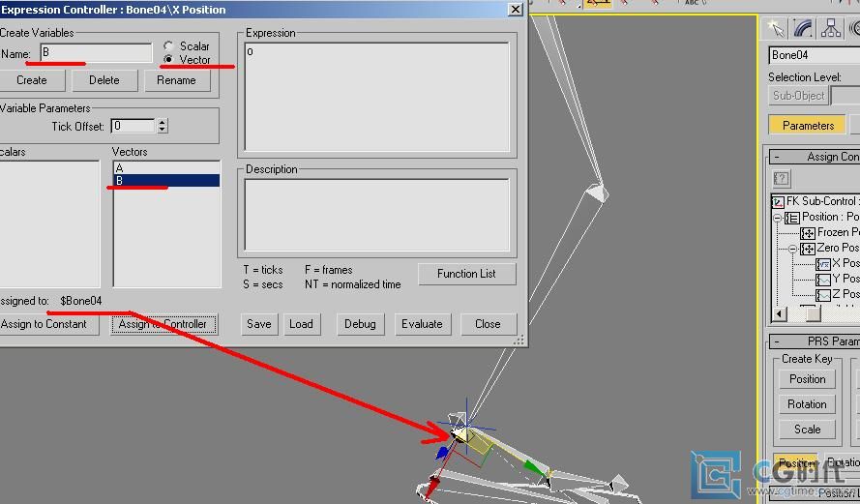The width and height of the screenshot is (860, 504).
Task: Select the X Position track icon
Action: (822, 264)
